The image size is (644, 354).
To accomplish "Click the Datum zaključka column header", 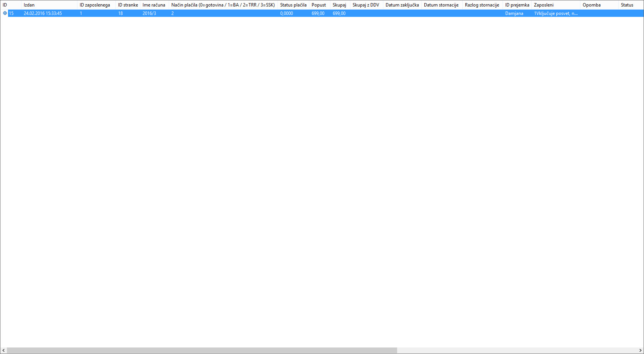I will point(402,5).
